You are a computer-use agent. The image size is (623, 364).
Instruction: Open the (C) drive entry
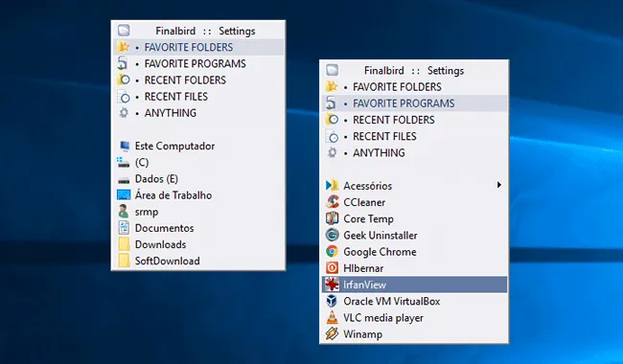pos(198,162)
